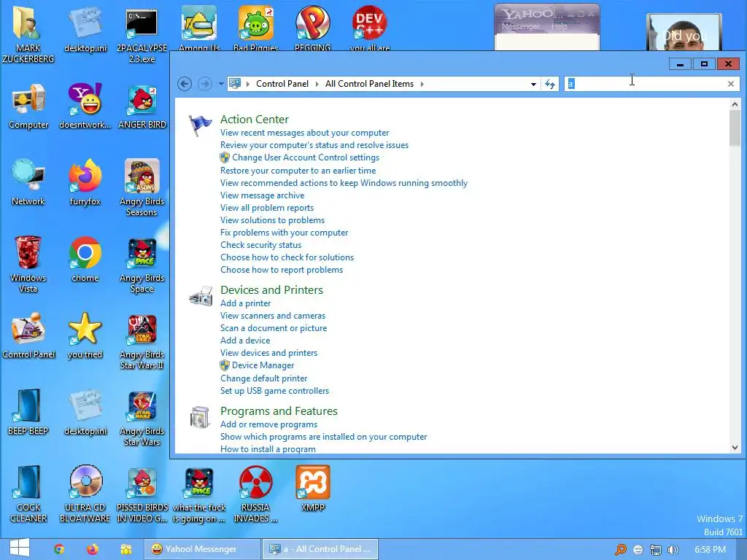Image resolution: width=747 pixels, height=560 pixels.
Task: Open the Computer desktop icon
Action: 28,106
